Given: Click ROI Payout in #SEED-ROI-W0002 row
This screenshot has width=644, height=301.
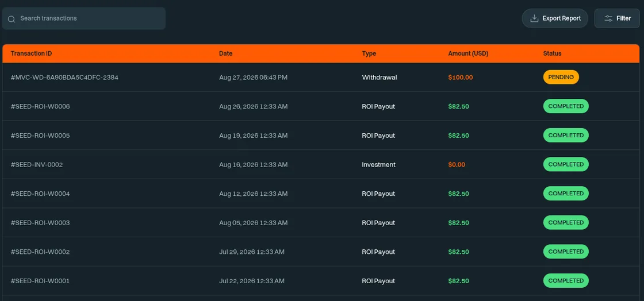Looking at the screenshot, I should pyautogui.click(x=378, y=252).
